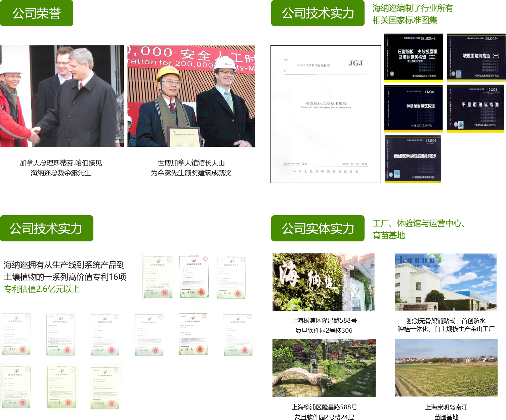Select the 15J904 绿色建筑评价标准 book cover
The height and width of the screenshot is (420, 506).
tap(413, 159)
